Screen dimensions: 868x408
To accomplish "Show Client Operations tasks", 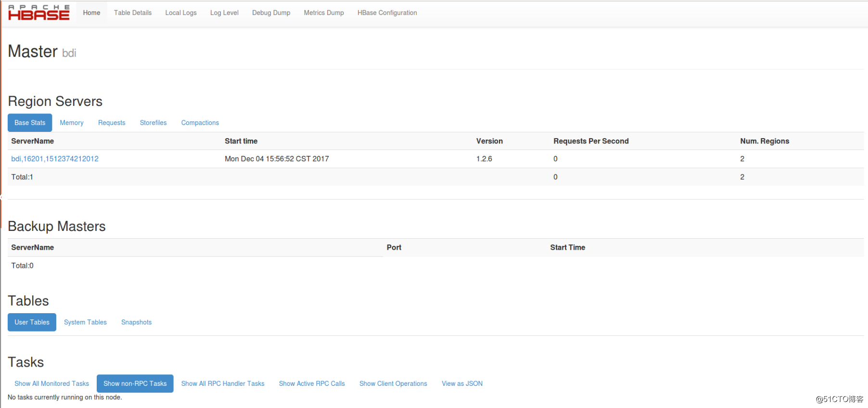I will [x=393, y=383].
